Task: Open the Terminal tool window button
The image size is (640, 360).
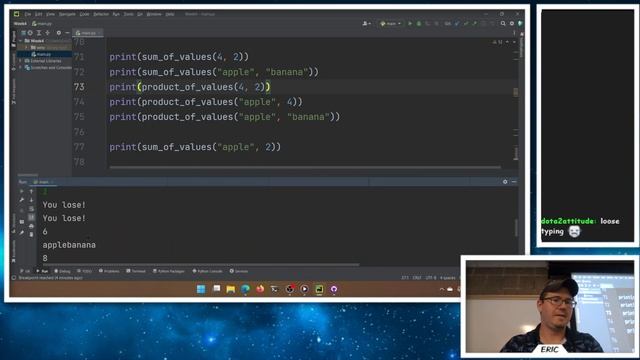Action: 136,271
